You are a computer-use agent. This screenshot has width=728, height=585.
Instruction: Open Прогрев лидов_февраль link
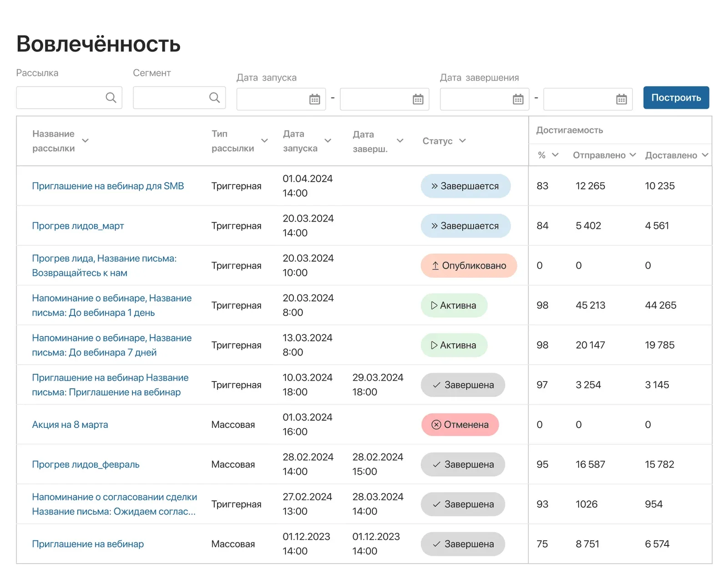point(86,464)
